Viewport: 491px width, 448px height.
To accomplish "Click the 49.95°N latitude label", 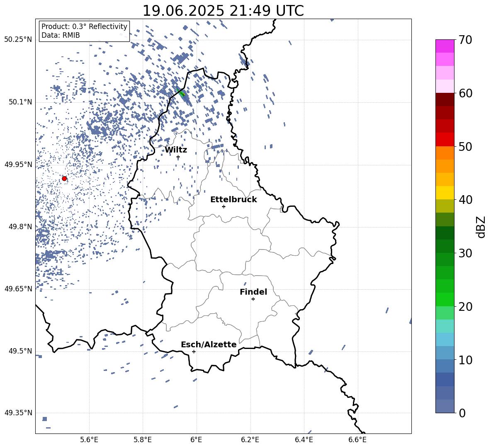I will click(18, 165).
